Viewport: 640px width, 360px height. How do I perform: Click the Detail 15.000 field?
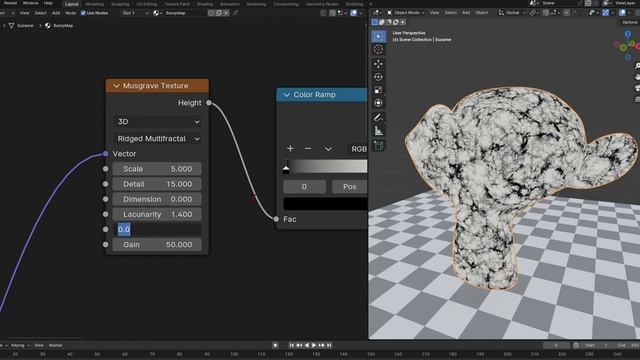tap(157, 184)
